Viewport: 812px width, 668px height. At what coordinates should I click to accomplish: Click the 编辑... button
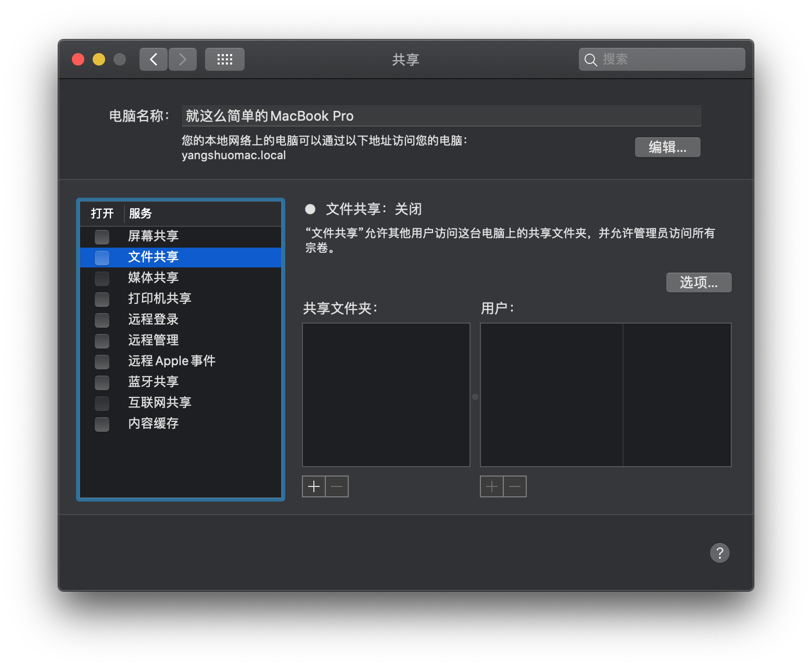point(667,147)
